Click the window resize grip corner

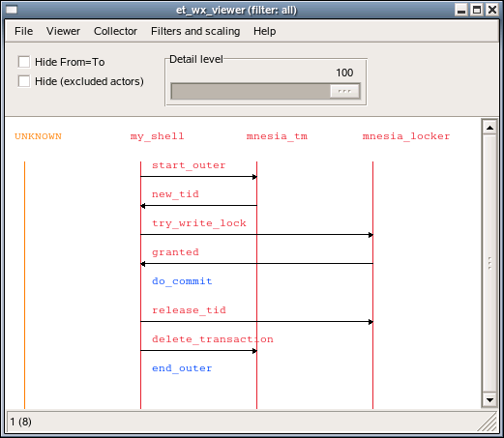coord(488,422)
